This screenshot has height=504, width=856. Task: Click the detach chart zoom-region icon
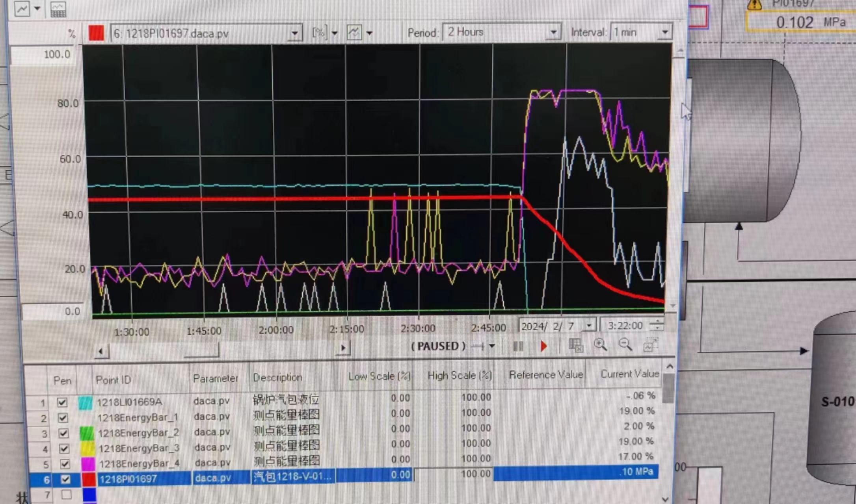point(650,345)
